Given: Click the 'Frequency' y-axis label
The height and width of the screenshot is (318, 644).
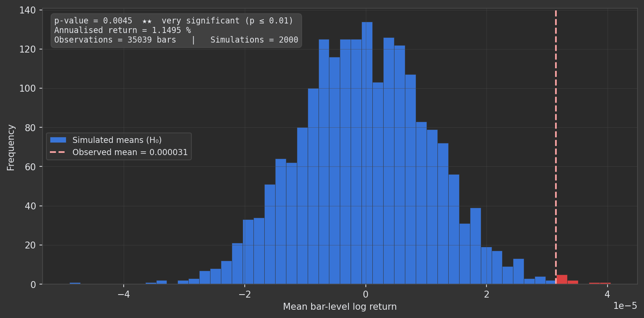Looking at the screenshot, I should [x=11, y=147].
